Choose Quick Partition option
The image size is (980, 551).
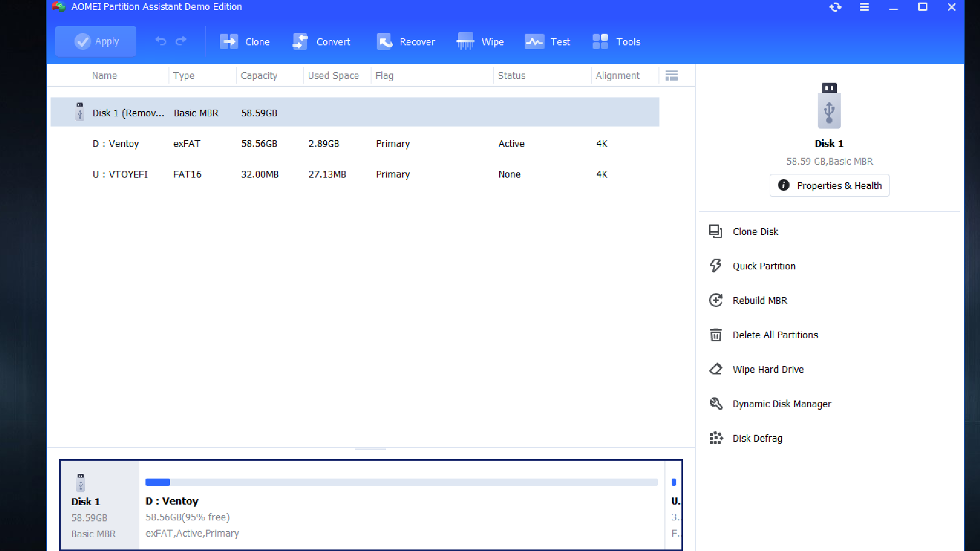coord(764,266)
